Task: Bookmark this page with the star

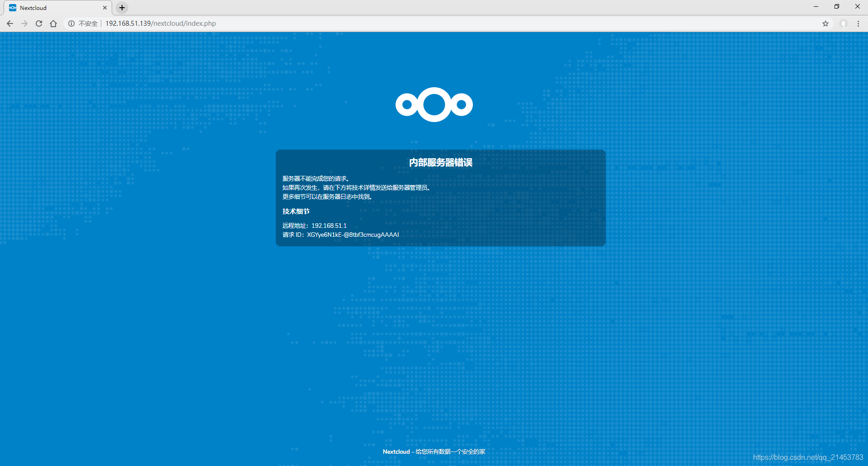Action: (x=826, y=24)
